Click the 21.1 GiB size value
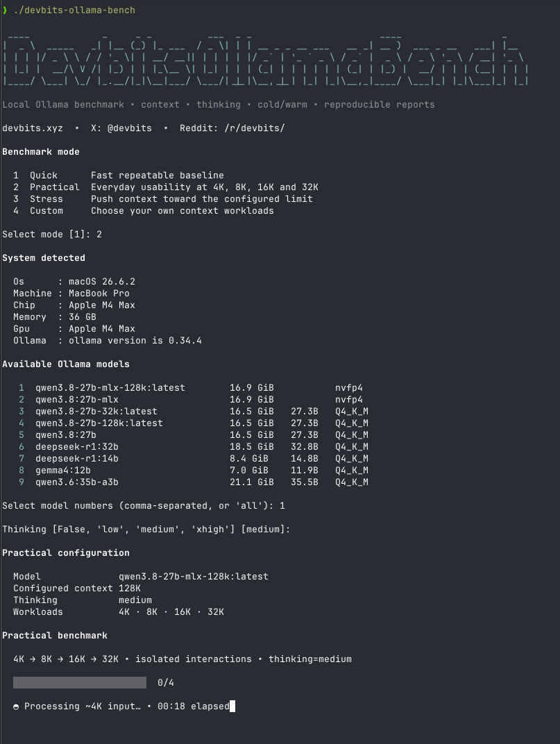The image size is (560, 744). [x=252, y=482]
